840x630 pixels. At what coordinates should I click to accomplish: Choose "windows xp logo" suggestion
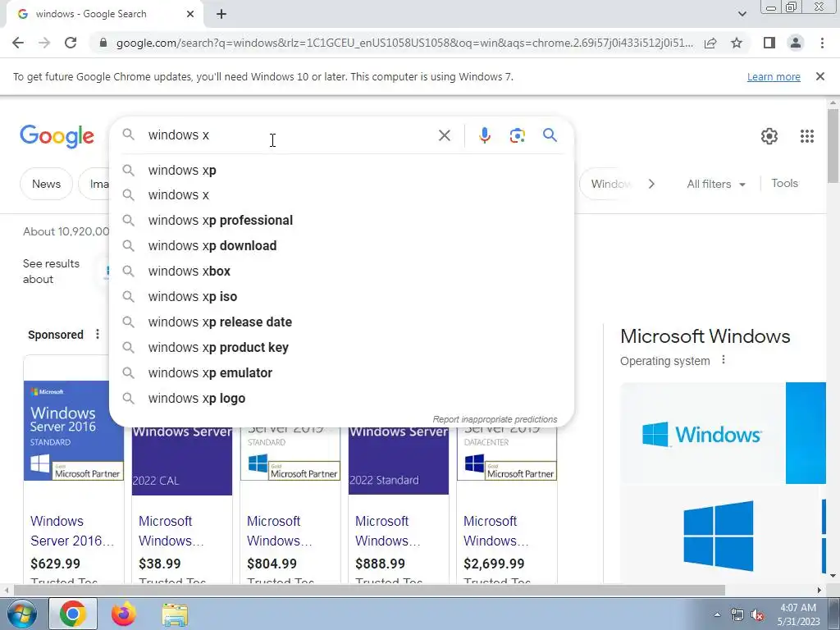(341, 399)
